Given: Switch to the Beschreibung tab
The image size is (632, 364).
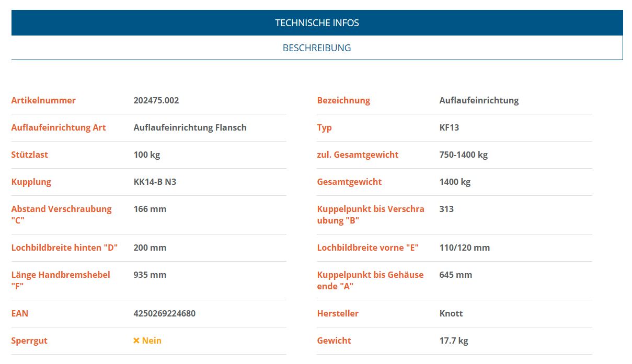Looking at the screenshot, I should (317, 48).
